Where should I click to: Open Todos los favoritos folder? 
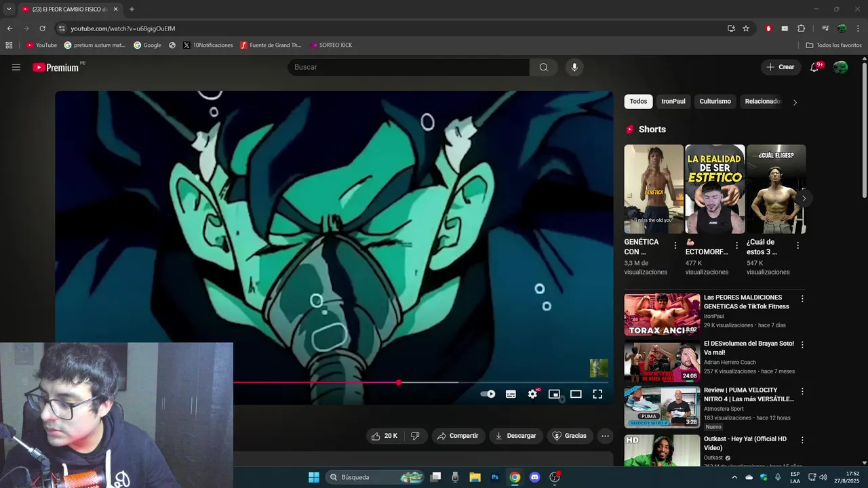[834, 45]
